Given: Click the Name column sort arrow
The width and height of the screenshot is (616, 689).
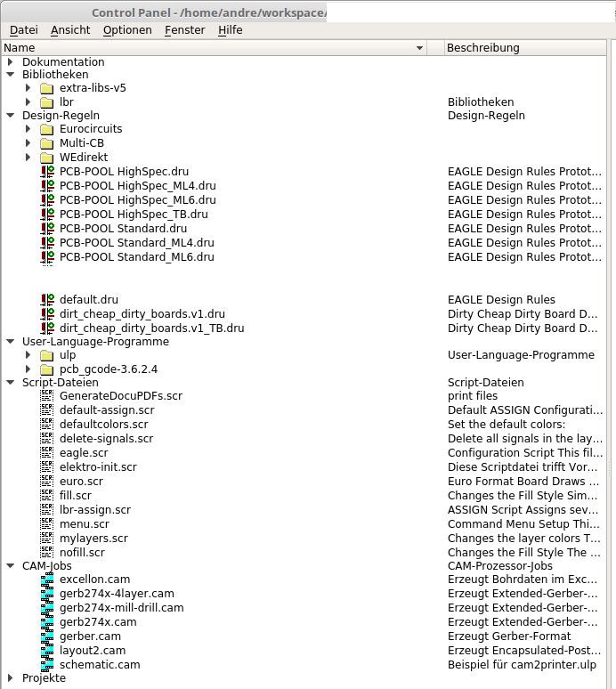Looking at the screenshot, I should pyautogui.click(x=419, y=48).
